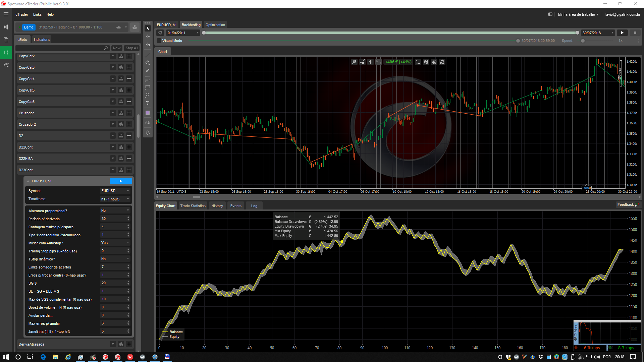Open the Minha área de trabalho workspace dropdown
The image size is (644, 362).
pyautogui.click(x=578, y=14)
